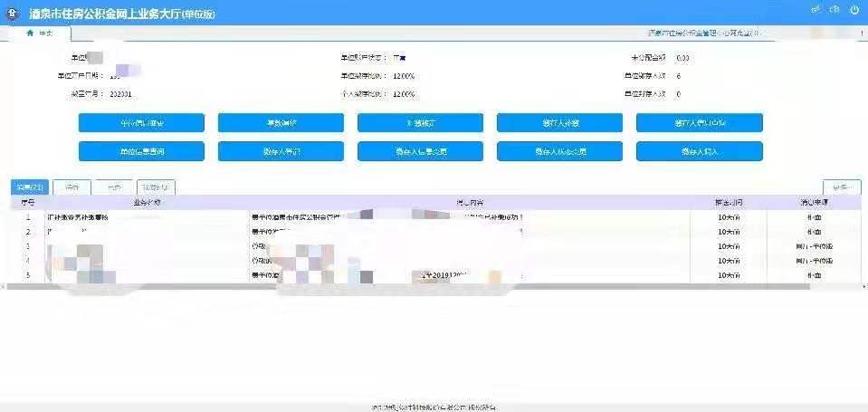The height and width of the screenshot is (412, 868).
Task: Switch to the third message list tab
Action: (x=113, y=187)
